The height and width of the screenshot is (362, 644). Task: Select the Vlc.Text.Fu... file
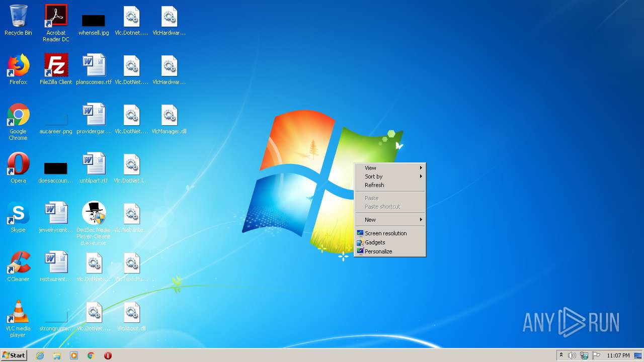coord(131,266)
